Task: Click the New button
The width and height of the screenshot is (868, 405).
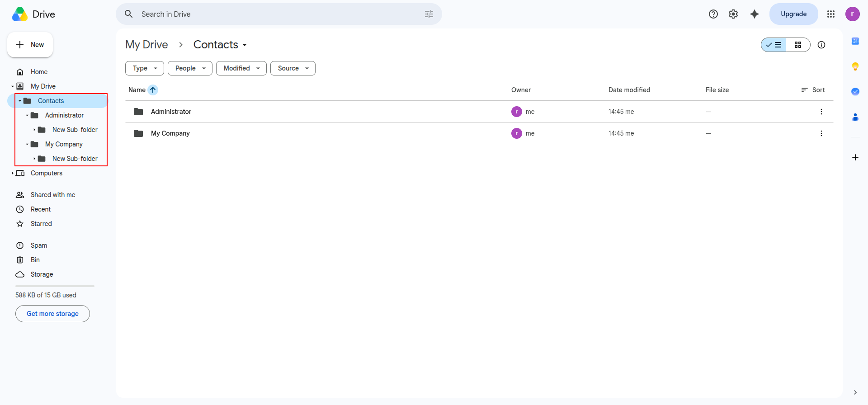Action: 30,45
